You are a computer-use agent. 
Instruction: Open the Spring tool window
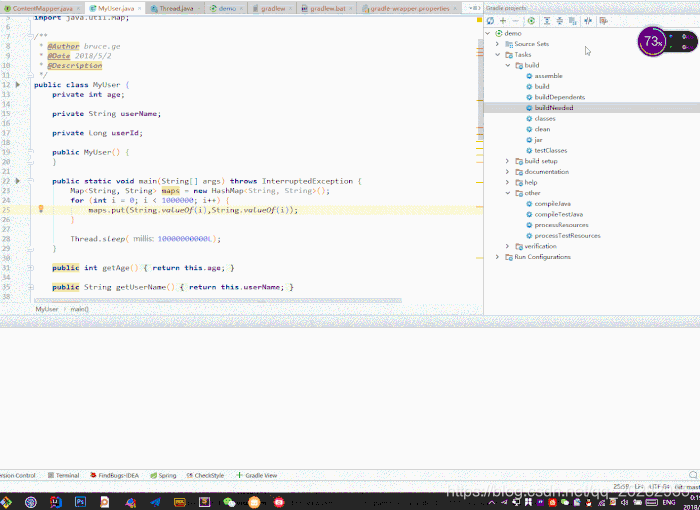(x=163, y=475)
